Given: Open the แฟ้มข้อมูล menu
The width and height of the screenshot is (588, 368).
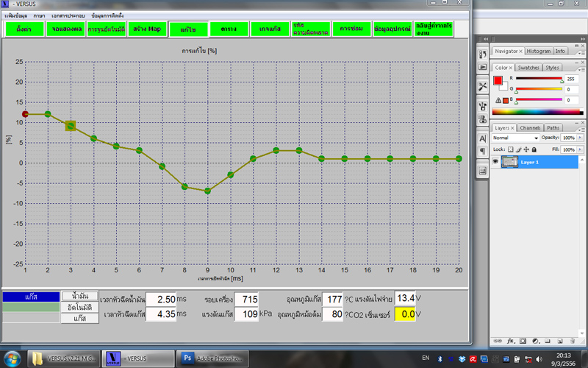Looking at the screenshot, I should coord(15,15).
